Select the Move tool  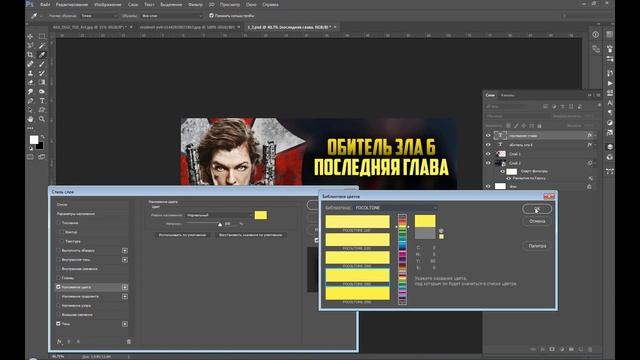[30, 36]
